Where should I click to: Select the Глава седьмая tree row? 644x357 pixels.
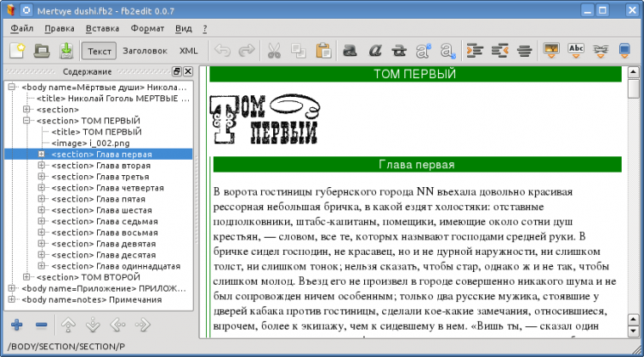pyautogui.click(x=105, y=221)
